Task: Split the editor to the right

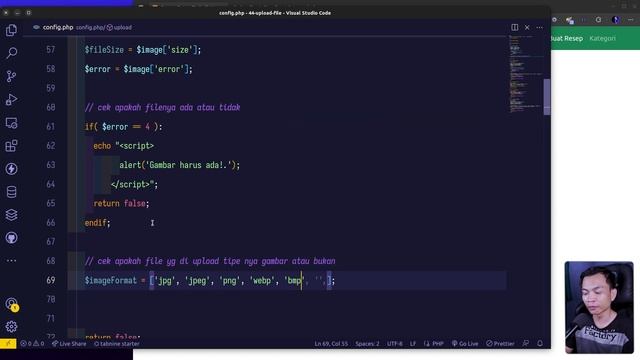Action: pyautogui.click(x=515, y=27)
